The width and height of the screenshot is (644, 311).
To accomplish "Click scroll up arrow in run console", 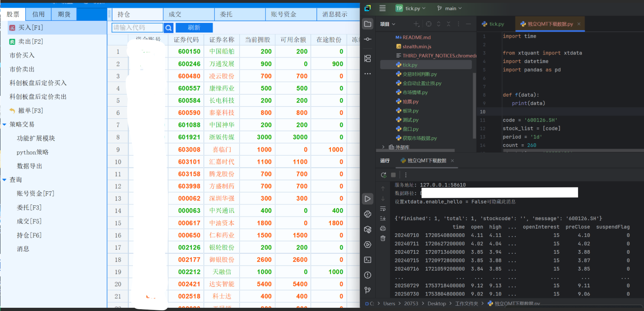I will [383, 188].
